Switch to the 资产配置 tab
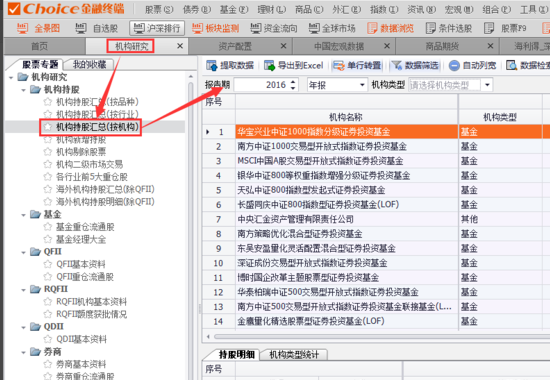550x380 pixels. (235, 46)
